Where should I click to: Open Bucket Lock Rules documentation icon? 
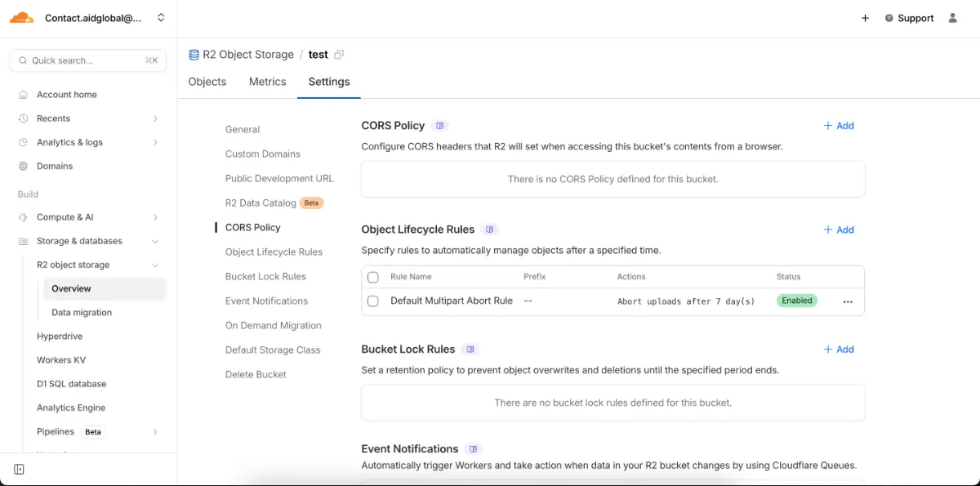coord(470,350)
